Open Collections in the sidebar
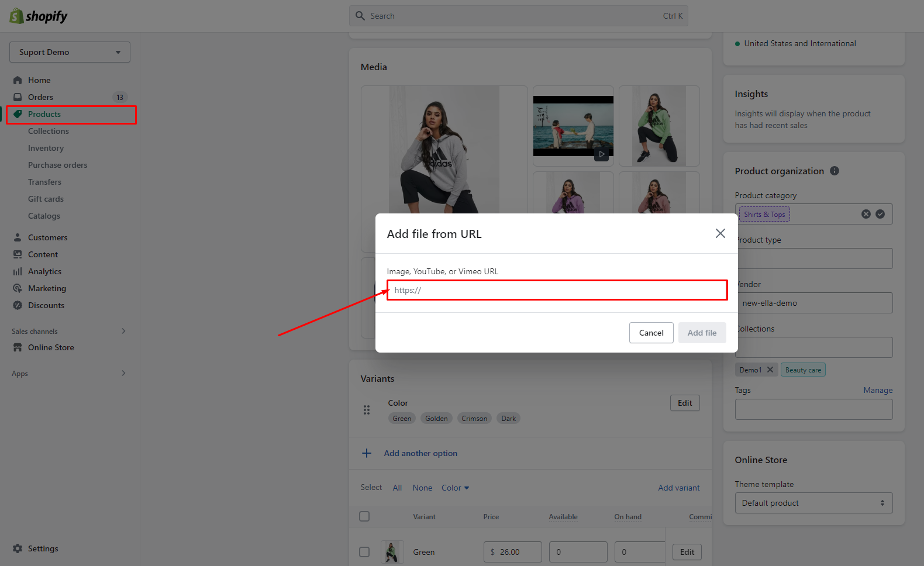Image resolution: width=924 pixels, height=566 pixels. pos(49,131)
